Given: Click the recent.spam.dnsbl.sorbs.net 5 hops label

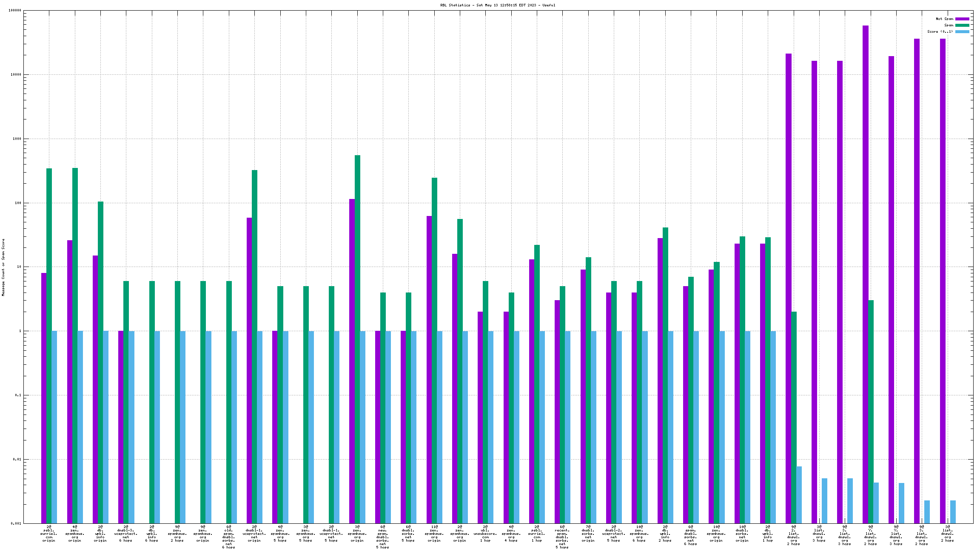Looking at the screenshot, I should [x=562, y=537].
